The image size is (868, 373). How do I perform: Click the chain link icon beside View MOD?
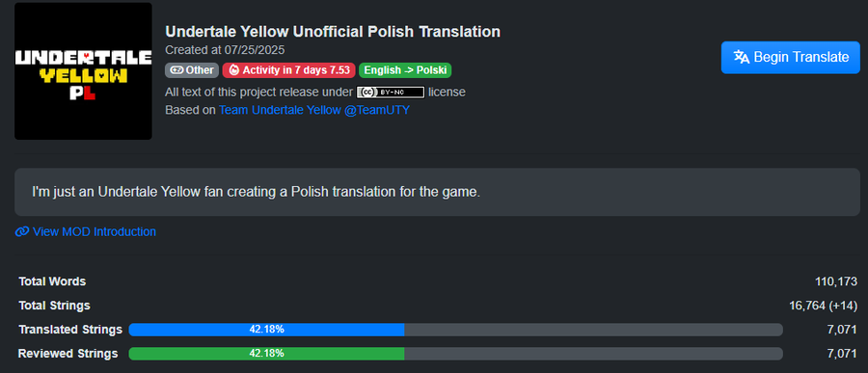[21, 231]
